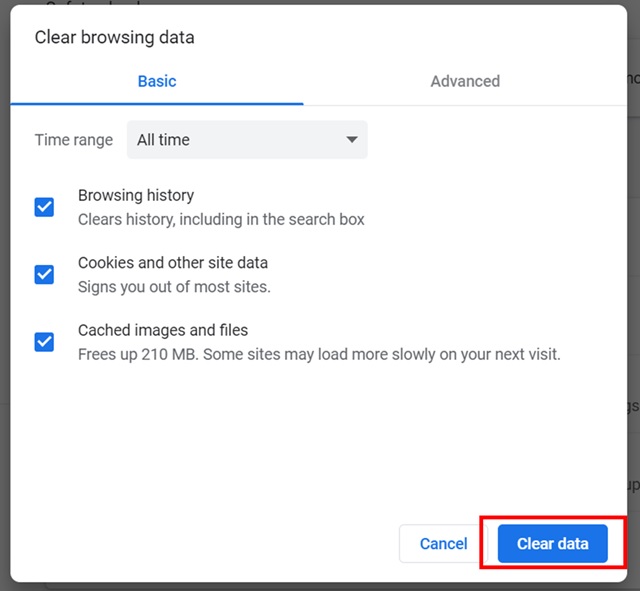This screenshot has width=640, height=591.
Task: Click the 'Browsing history' label text
Action: pyautogui.click(x=136, y=196)
